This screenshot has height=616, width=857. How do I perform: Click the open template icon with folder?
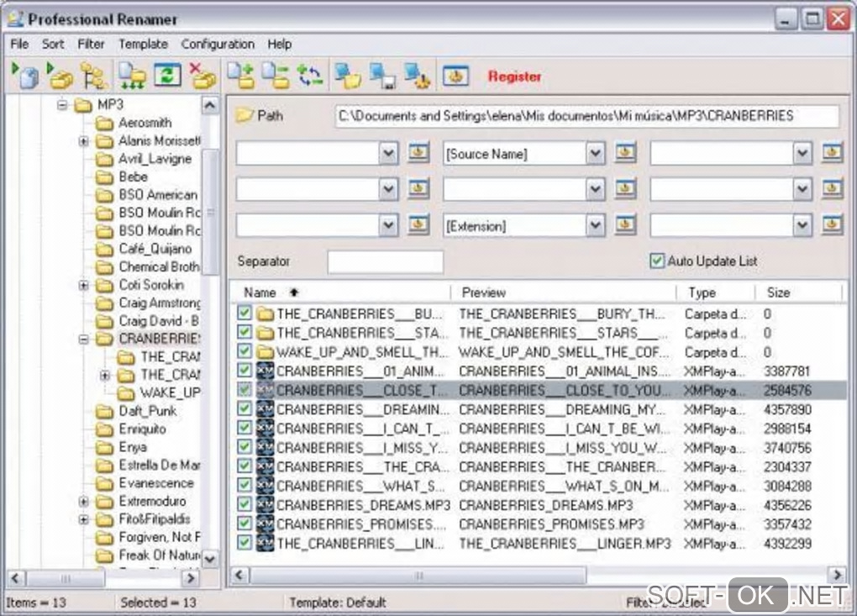click(x=348, y=76)
